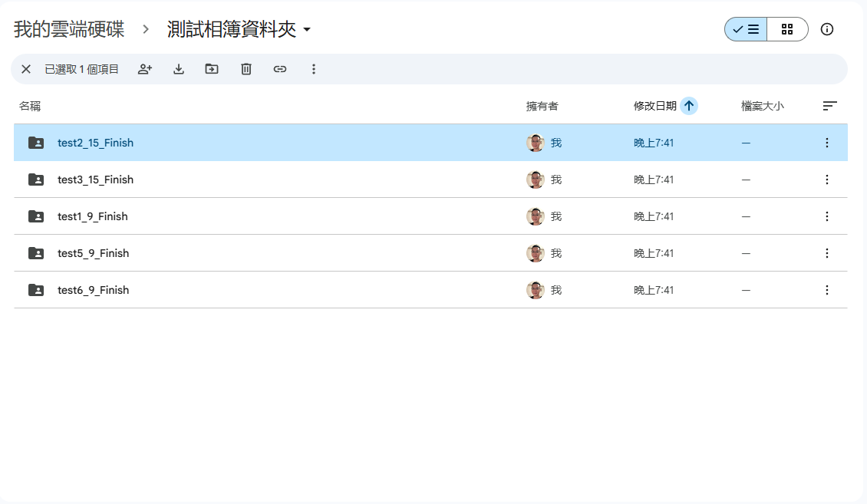Toggle the sort direction arrow

(x=689, y=106)
